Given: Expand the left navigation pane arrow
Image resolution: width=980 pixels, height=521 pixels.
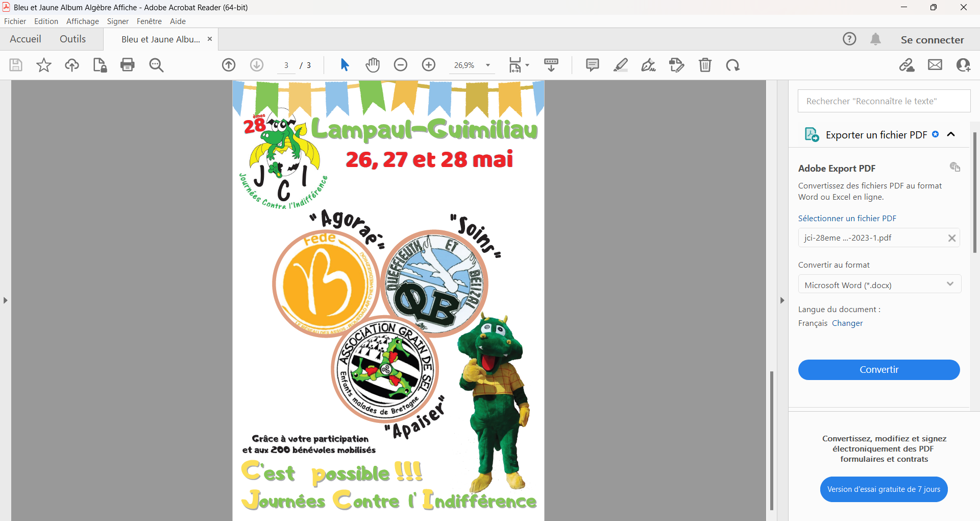Looking at the screenshot, I should click(x=6, y=300).
